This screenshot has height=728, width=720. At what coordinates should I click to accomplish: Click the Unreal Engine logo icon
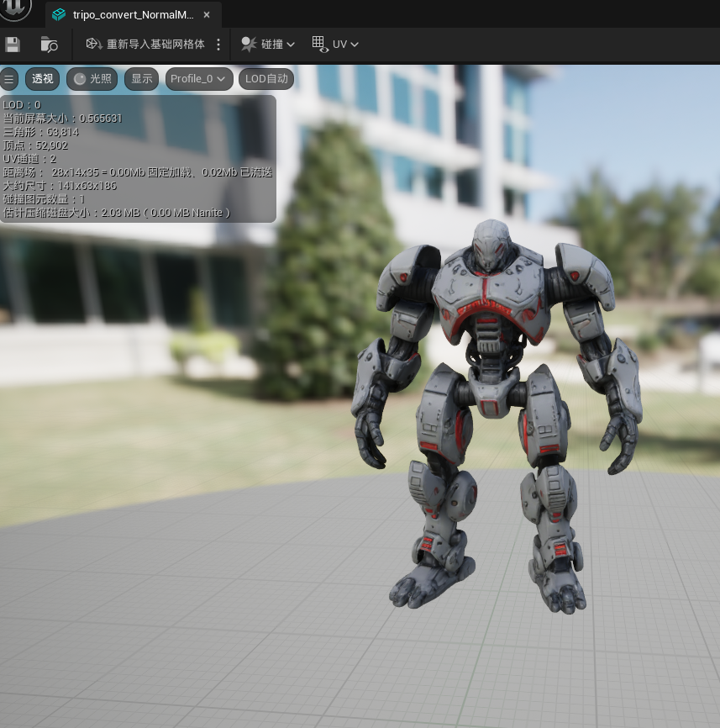(x=14, y=8)
